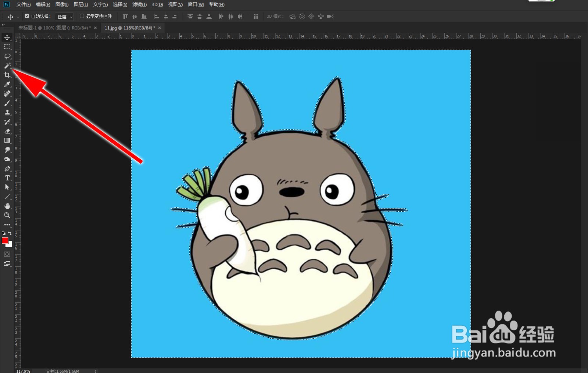Select the Rectangular Marquee tool
The image size is (588, 373).
coord(7,47)
